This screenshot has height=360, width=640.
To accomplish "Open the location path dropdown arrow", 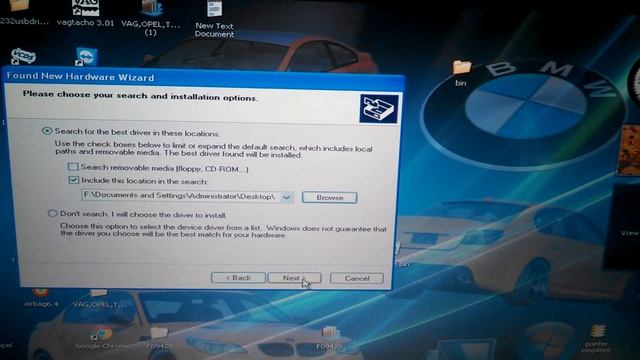I will tap(287, 198).
